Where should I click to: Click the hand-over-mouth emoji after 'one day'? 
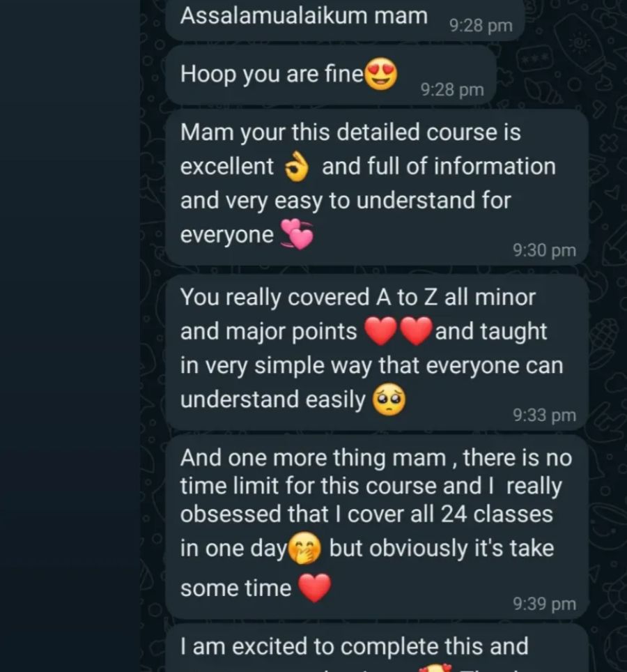(304, 549)
